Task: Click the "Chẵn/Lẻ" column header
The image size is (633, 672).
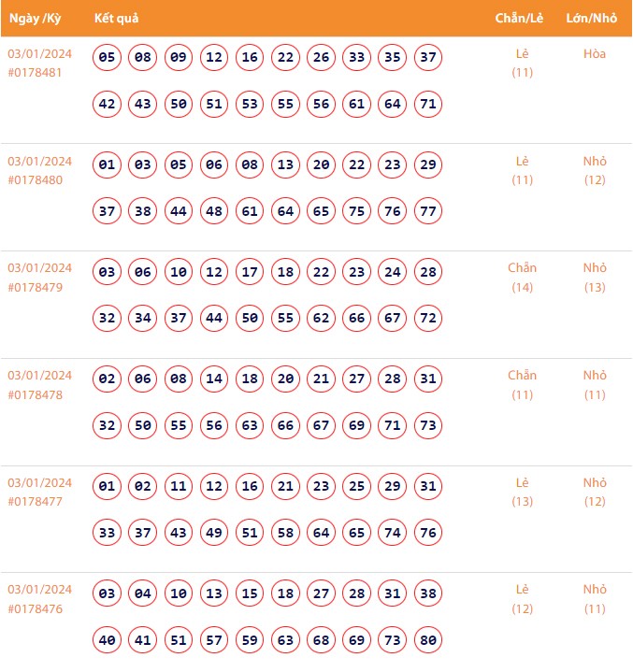Action: 519,19
